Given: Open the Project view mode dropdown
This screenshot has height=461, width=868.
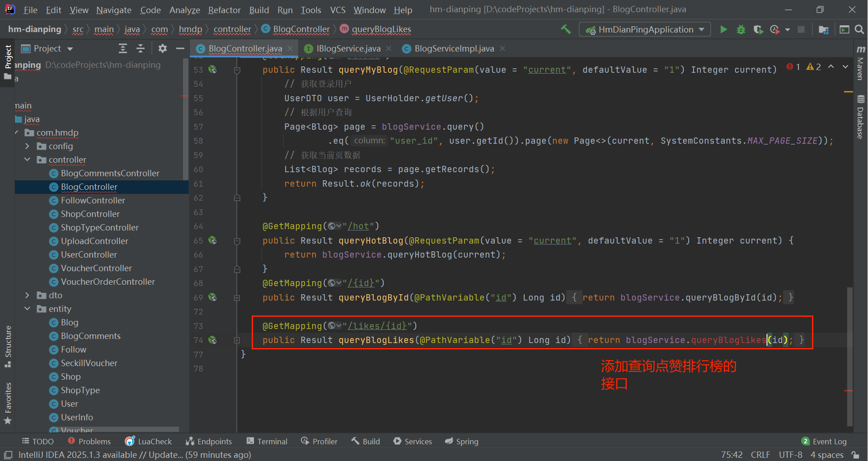Looking at the screenshot, I should pos(70,49).
